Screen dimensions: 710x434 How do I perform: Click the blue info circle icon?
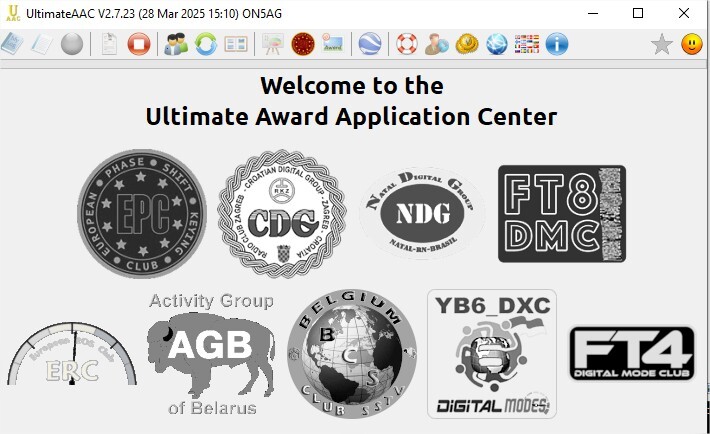pyautogui.click(x=556, y=44)
